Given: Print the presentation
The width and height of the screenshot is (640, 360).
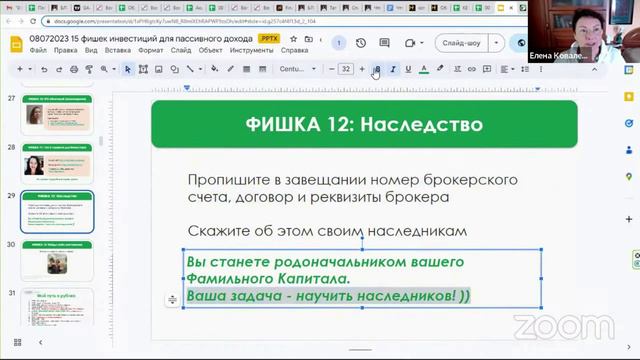Looking at the screenshot, I should pyautogui.click(x=74, y=69).
